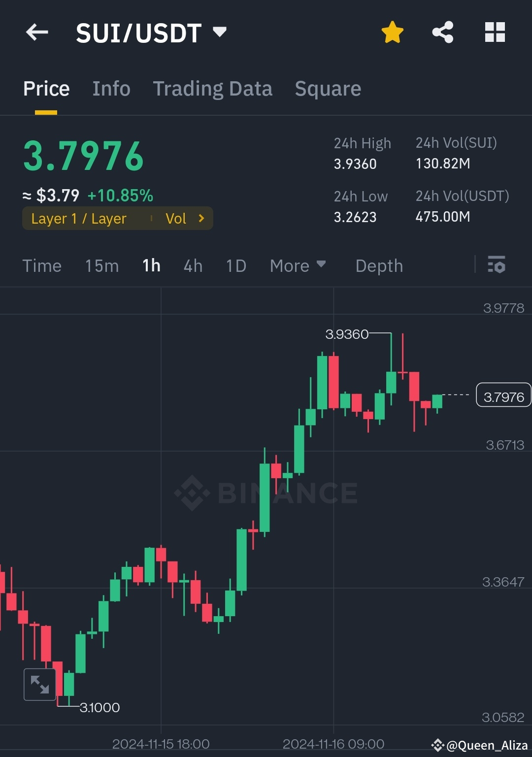Activate the 1D timeframe view
The width and height of the screenshot is (532, 757).
tap(235, 265)
